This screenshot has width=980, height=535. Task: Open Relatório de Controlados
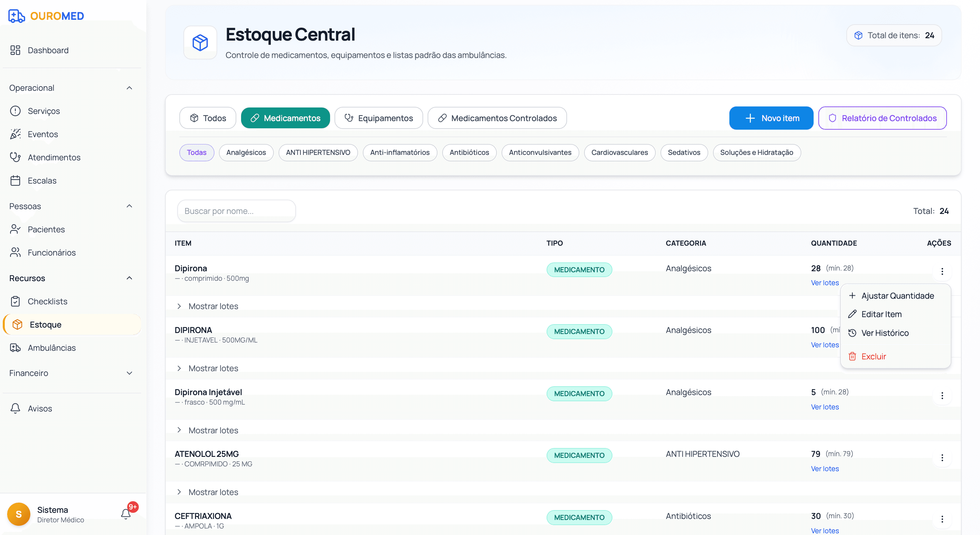[882, 118]
